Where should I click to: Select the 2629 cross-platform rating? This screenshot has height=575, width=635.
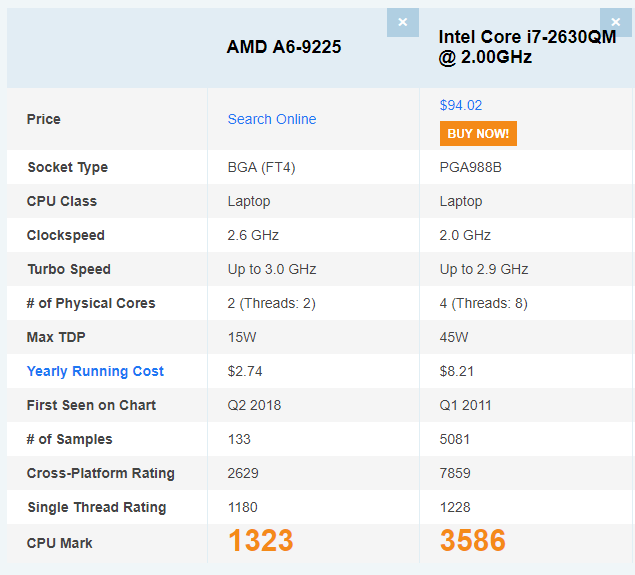243,473
